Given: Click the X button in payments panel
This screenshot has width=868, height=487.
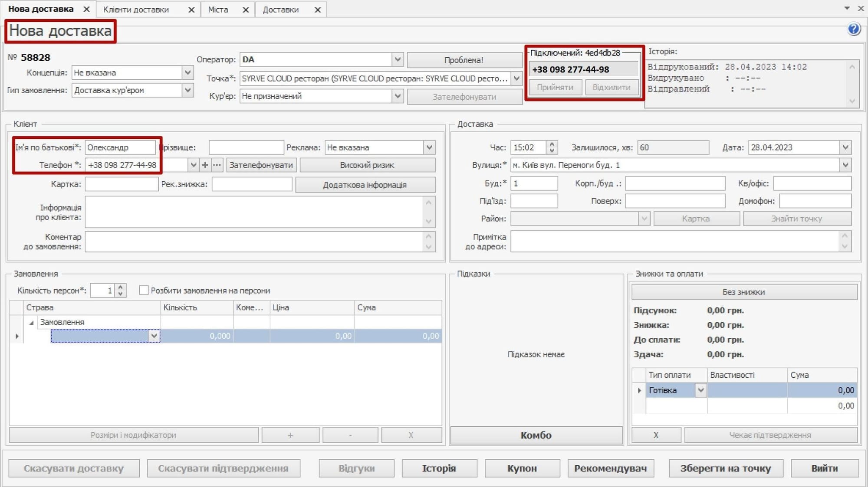Looking at the screenshot, I should tap(656, 435).
